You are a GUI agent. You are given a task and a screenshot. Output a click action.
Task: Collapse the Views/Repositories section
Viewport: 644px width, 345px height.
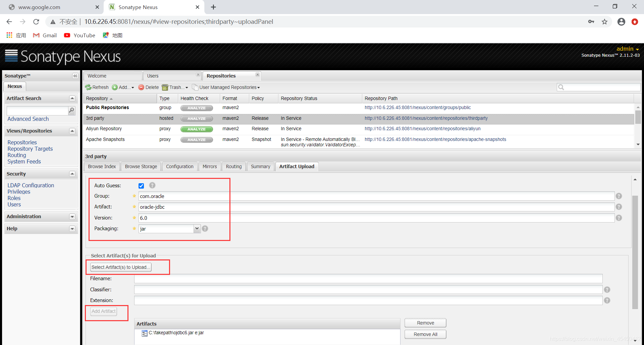[72, 131]
